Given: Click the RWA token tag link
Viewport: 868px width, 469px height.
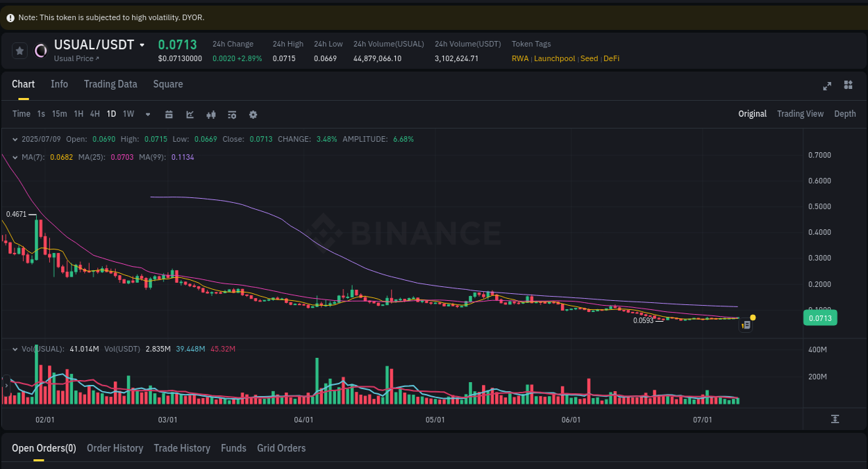Looking at the screenshot, I should coord(520,58).
